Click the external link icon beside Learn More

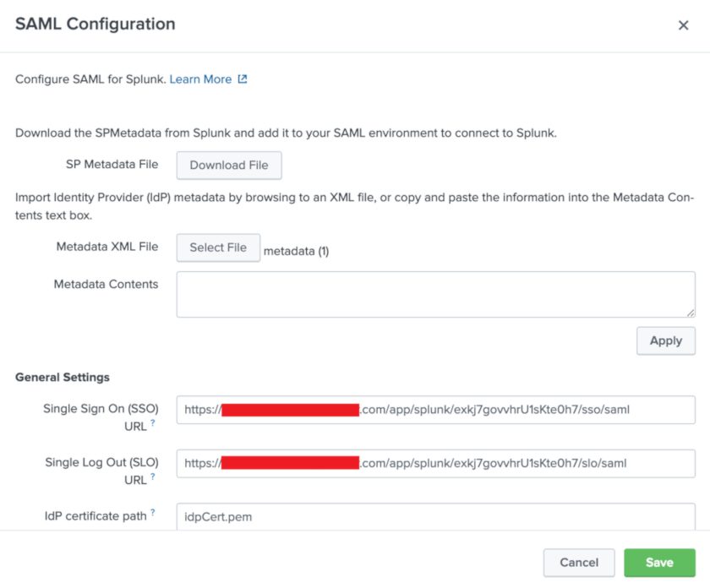(x=243, y=79)
